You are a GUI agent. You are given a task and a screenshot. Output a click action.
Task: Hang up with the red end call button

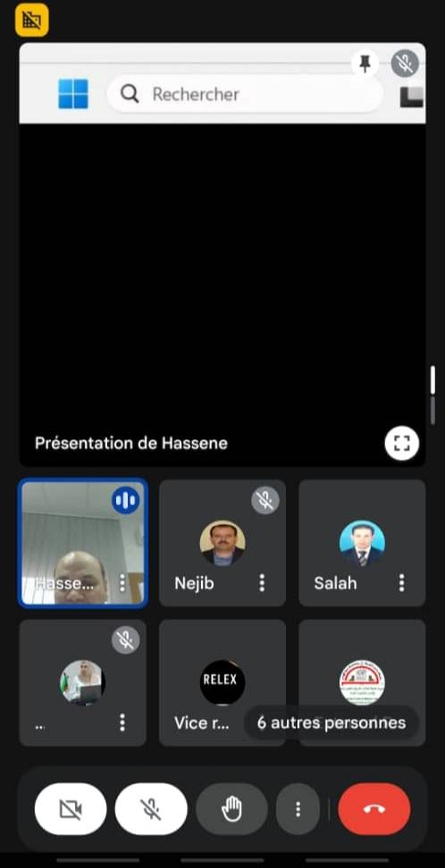click(374, 809)
